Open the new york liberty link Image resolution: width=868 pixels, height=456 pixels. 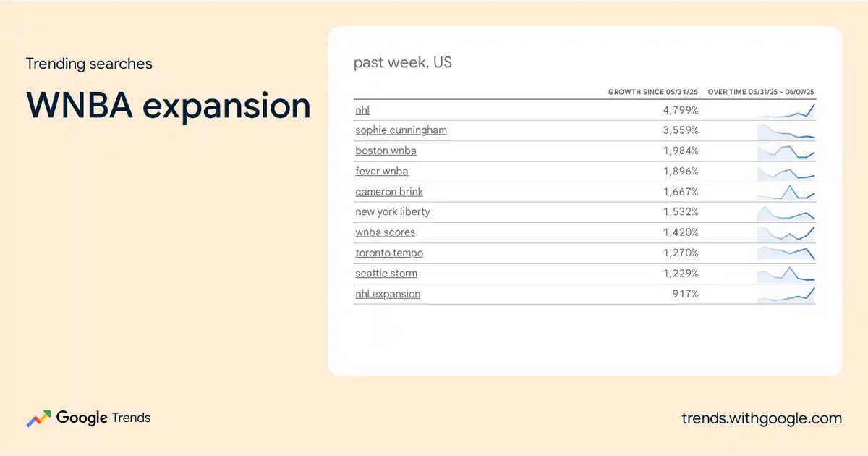point(393,212)
